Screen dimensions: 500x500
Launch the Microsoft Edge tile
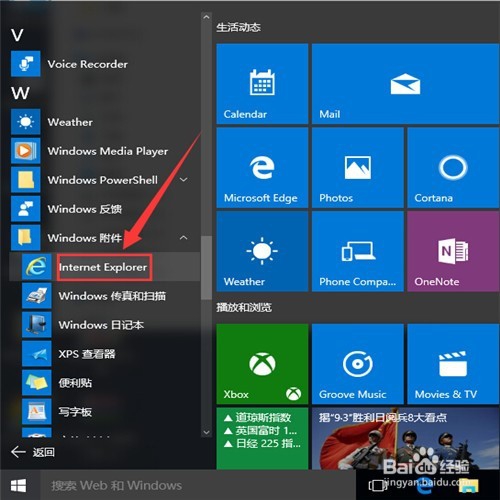pyautogui.click(x=262, y=168)
